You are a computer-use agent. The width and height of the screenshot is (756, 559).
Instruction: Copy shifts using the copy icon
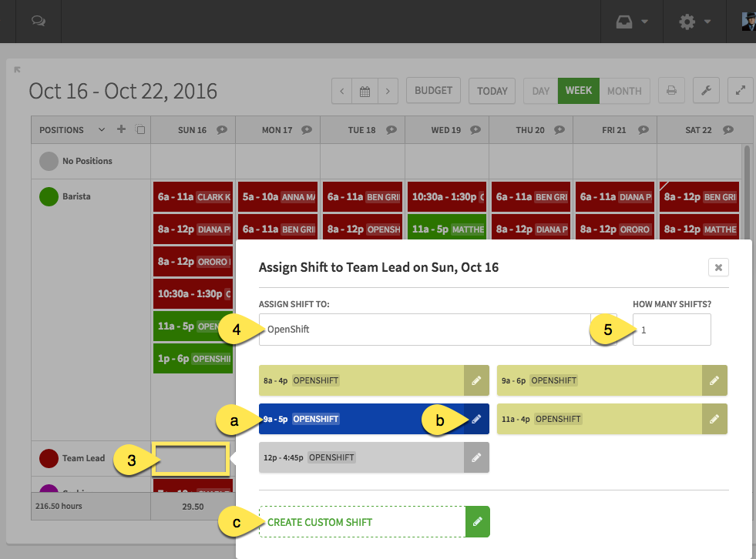pos(139,129)
